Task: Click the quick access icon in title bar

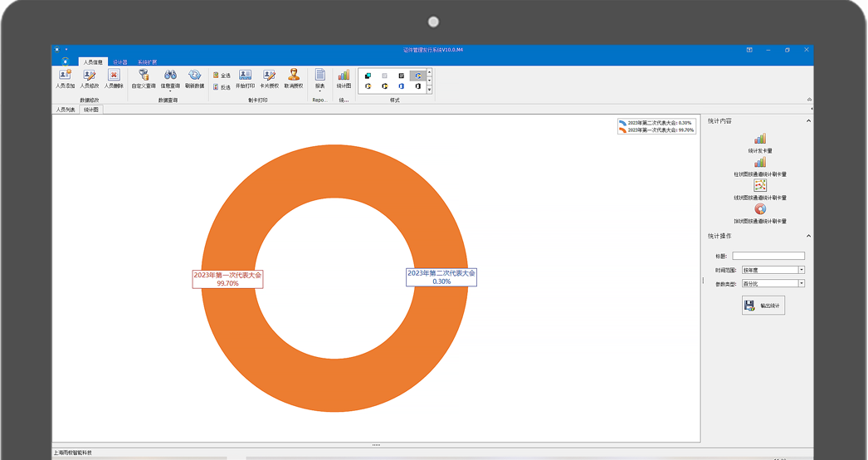Action: (57, 49)
